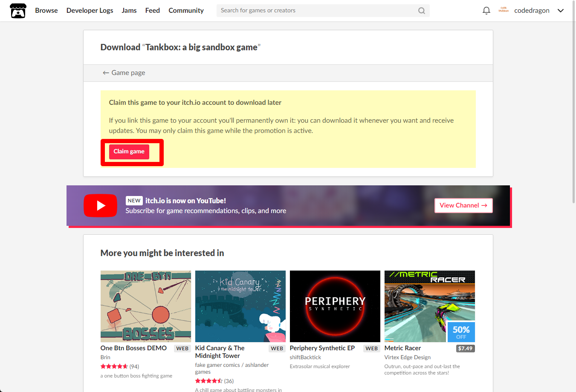
Task: Click the 50% OFF sale badge
Action: 461,332
